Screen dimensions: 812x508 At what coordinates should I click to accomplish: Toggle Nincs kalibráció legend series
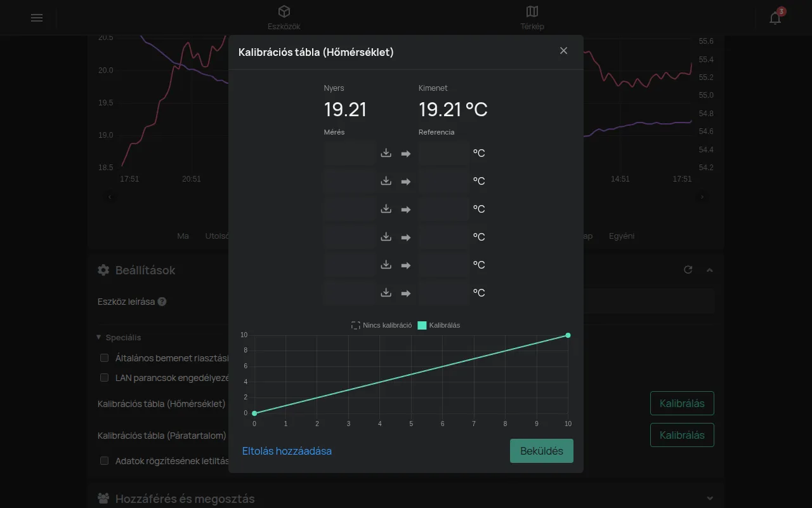click(x=382, y=325)
